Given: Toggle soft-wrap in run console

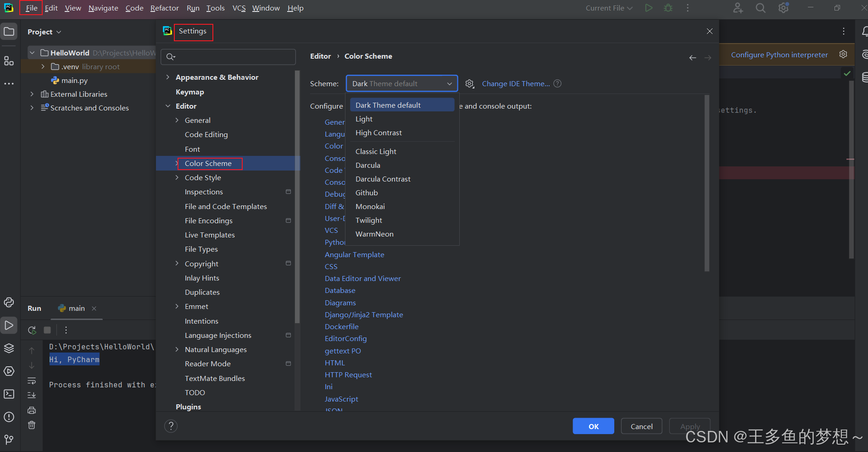Looking at the screenshot, I should tap(32, 381).
